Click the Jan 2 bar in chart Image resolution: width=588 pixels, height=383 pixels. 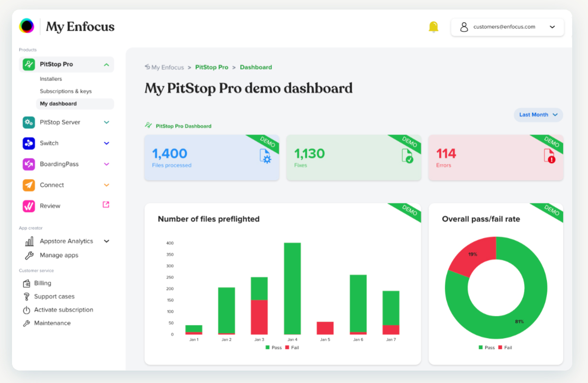(x=226, y=311)
